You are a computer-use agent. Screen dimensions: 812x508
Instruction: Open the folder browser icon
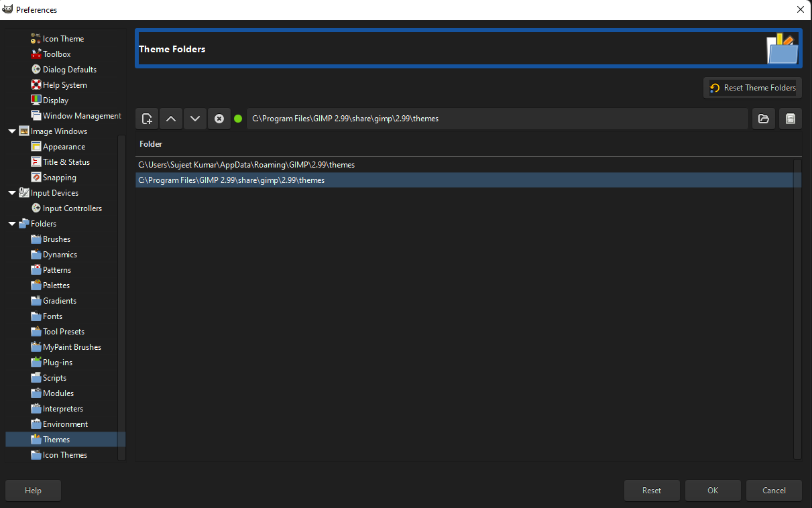tap(763, 119)
